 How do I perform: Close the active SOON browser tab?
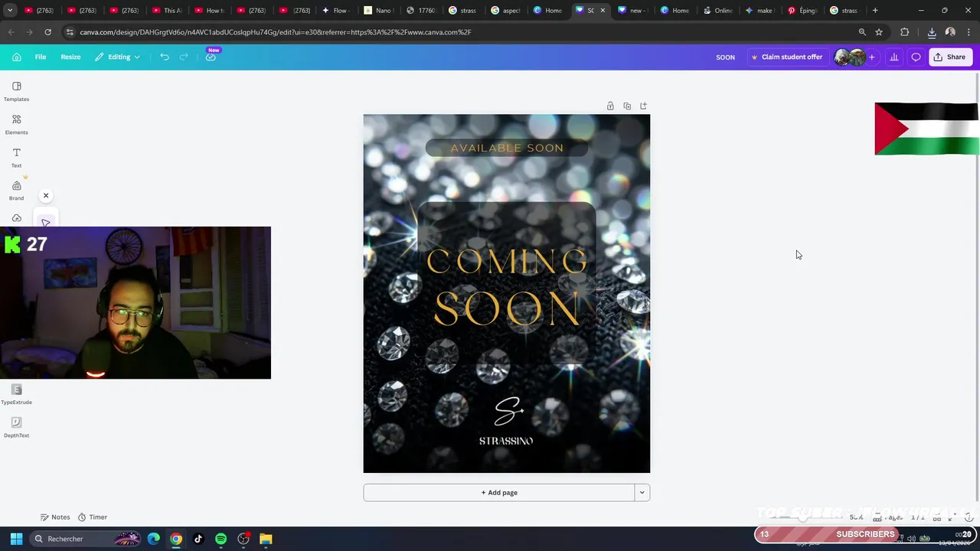pos(603,11)
